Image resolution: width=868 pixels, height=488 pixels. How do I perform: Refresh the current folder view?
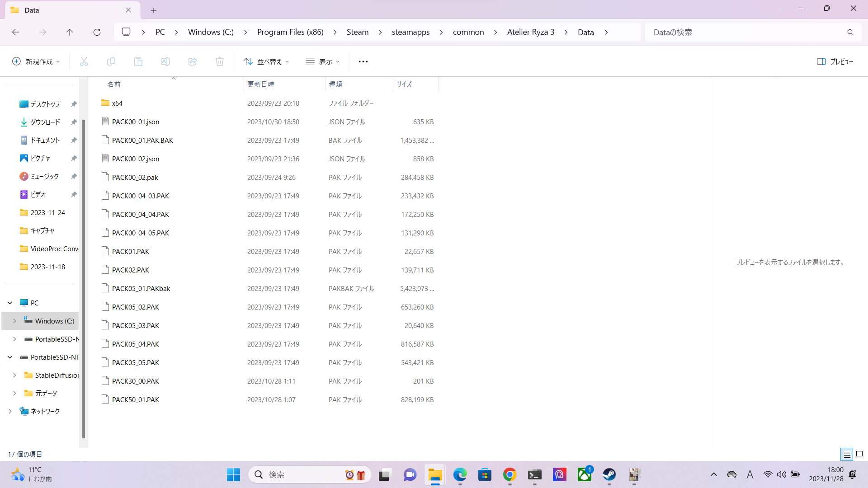(97, 32)
